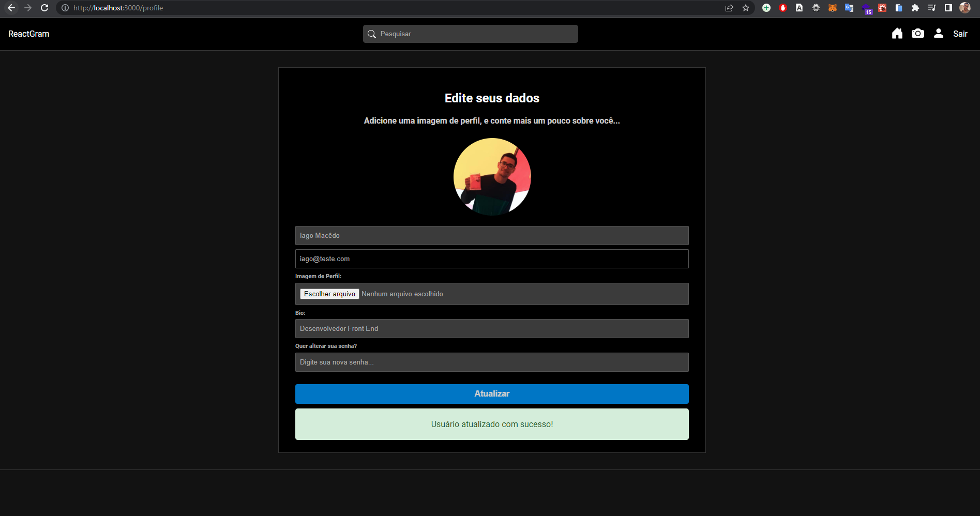Viewport: 980px width, 516px height.
Task: Open ReactGram home via the logo
Action: 28,34
